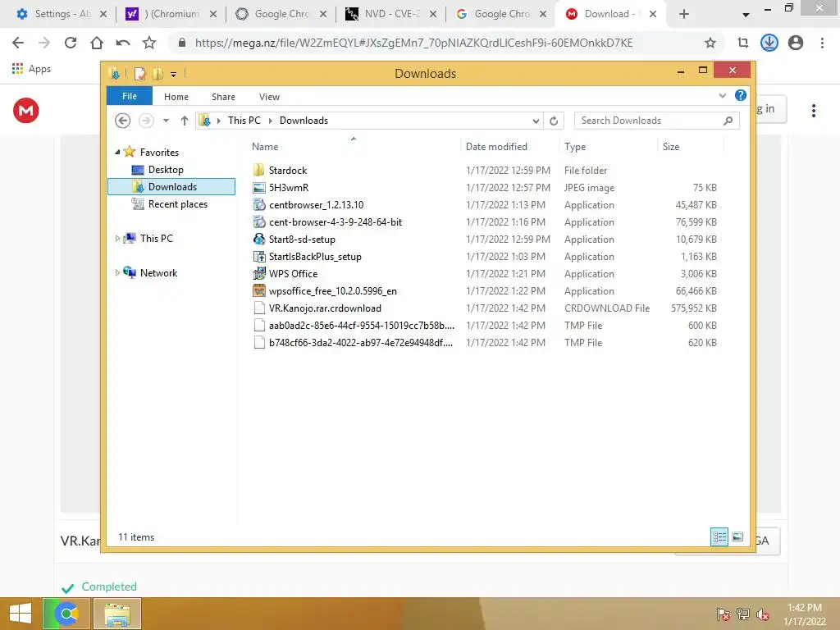Click volume icon in system tray
The width and height of the screenshot is (840, 630).
pyautogui.click(x=763, y=614)
